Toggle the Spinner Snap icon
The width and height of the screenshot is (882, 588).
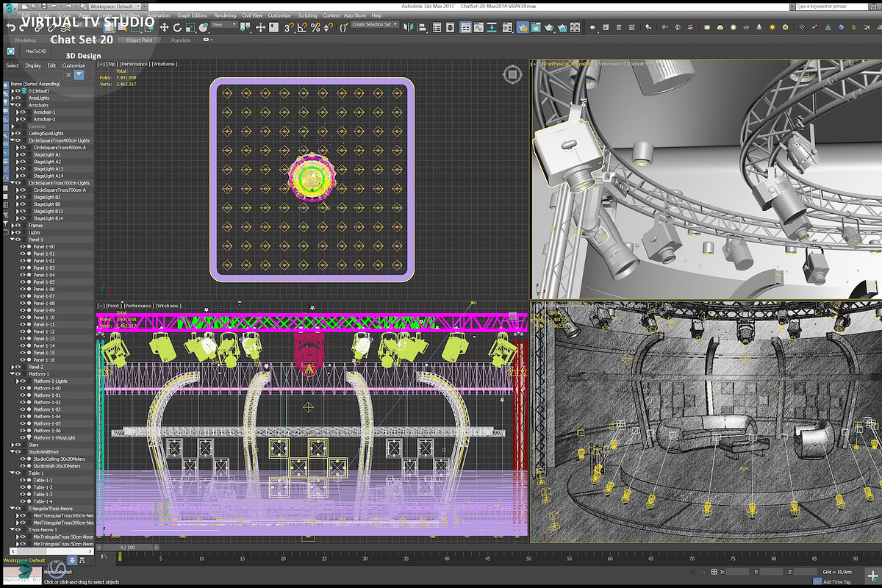click(329, 27)
